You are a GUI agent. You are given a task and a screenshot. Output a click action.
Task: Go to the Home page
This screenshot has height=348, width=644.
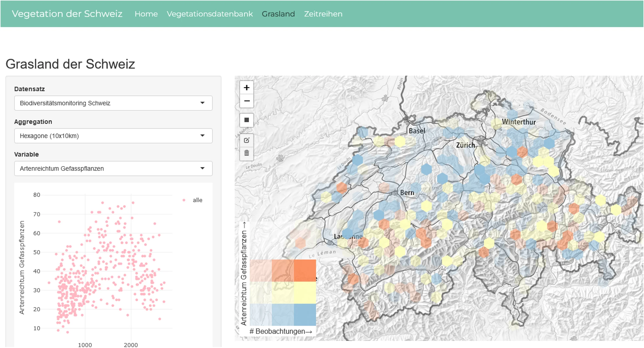(146, 14)
